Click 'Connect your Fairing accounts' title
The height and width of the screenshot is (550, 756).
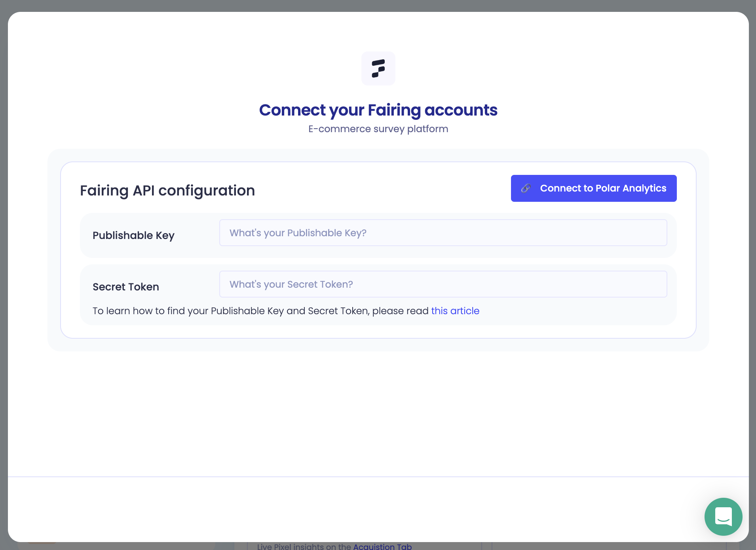378,110
